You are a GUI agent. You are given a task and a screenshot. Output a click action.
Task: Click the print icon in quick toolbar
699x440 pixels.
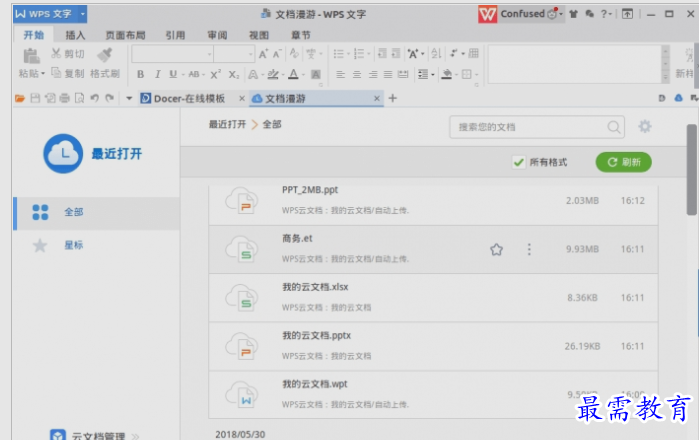click(65, 98)
